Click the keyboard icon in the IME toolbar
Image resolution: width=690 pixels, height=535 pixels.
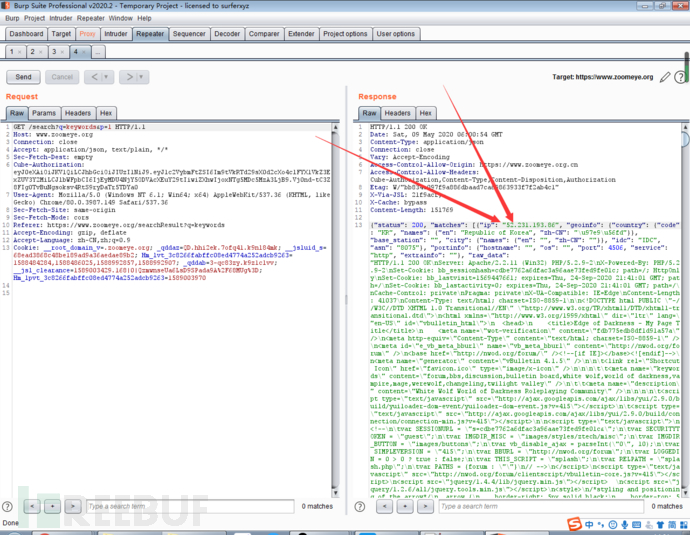[x=636, y=524]
